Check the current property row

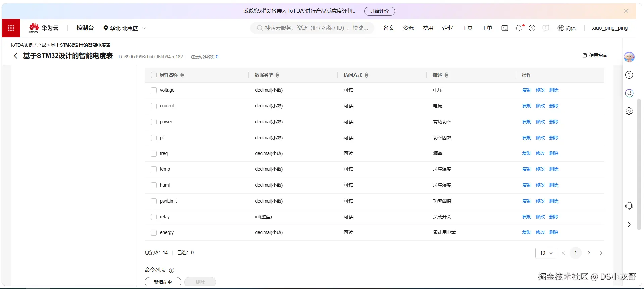tap(154, 106)
